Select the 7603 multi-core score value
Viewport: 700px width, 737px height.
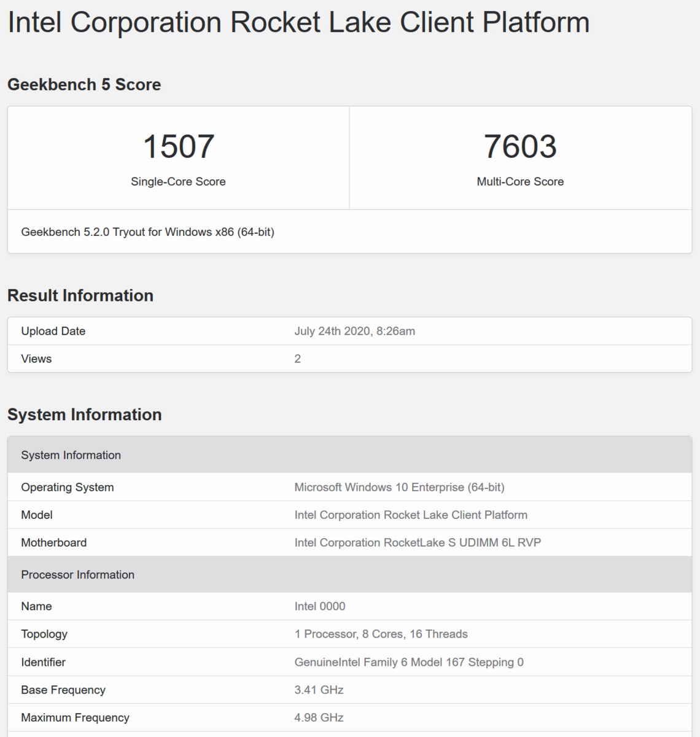coord(520,146)
